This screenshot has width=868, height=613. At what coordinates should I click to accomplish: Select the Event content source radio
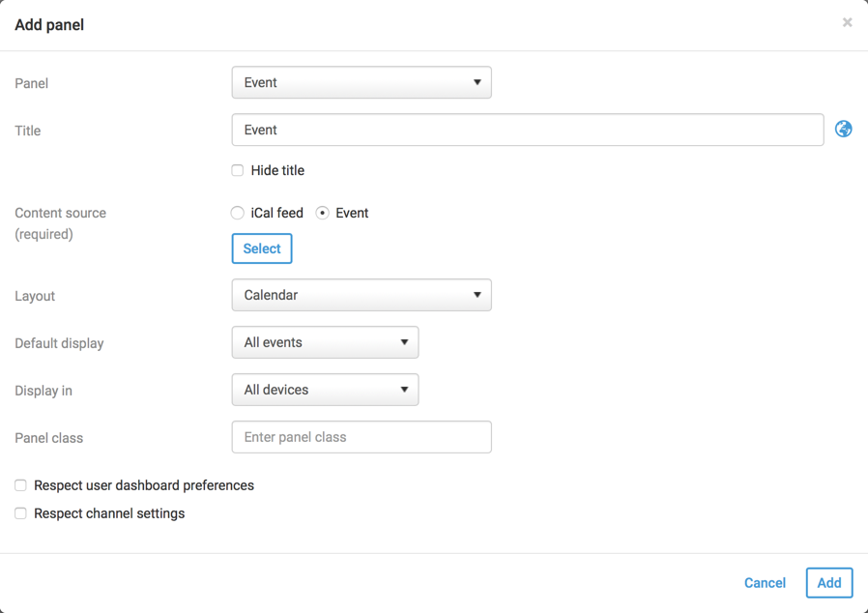[x=323, y=213]
